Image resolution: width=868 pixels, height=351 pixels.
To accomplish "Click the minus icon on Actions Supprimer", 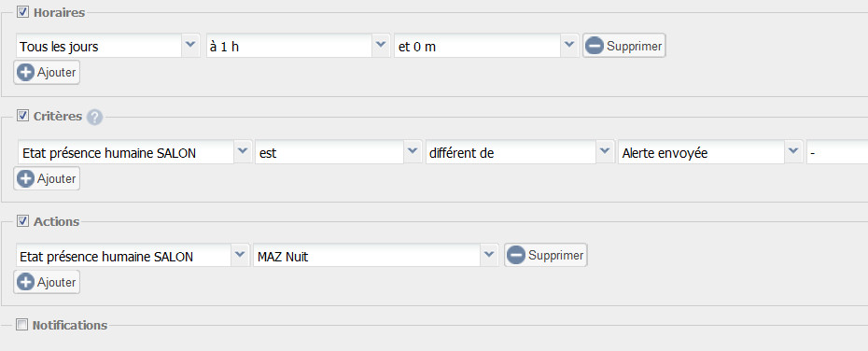I will point(515,255).
